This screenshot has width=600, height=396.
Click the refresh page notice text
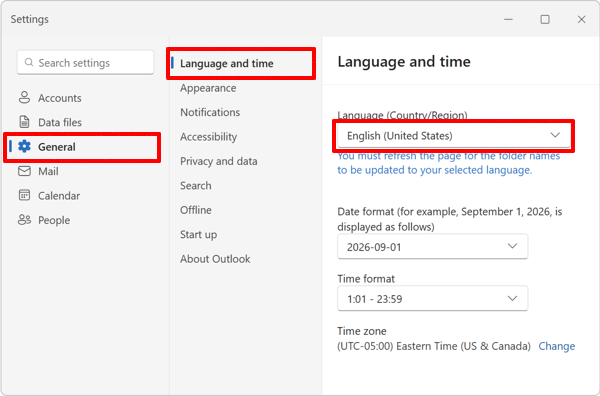[448, 163]
